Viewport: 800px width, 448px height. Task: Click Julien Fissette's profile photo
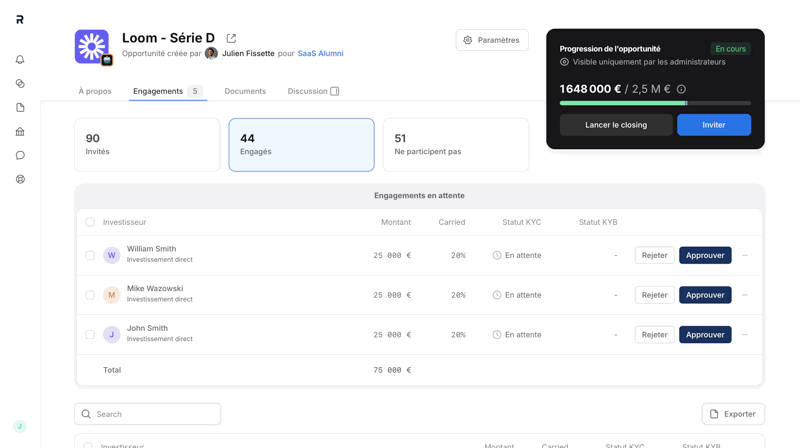211,53
